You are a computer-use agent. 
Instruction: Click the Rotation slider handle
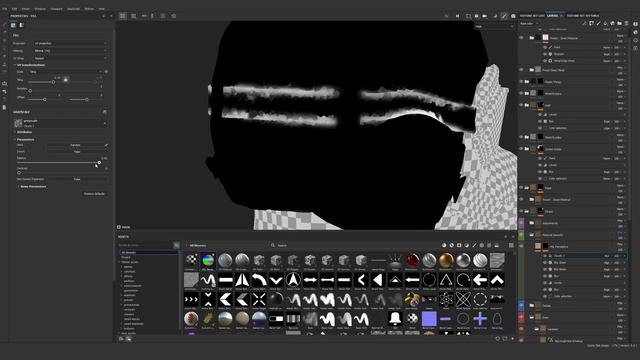pos(30,91)
